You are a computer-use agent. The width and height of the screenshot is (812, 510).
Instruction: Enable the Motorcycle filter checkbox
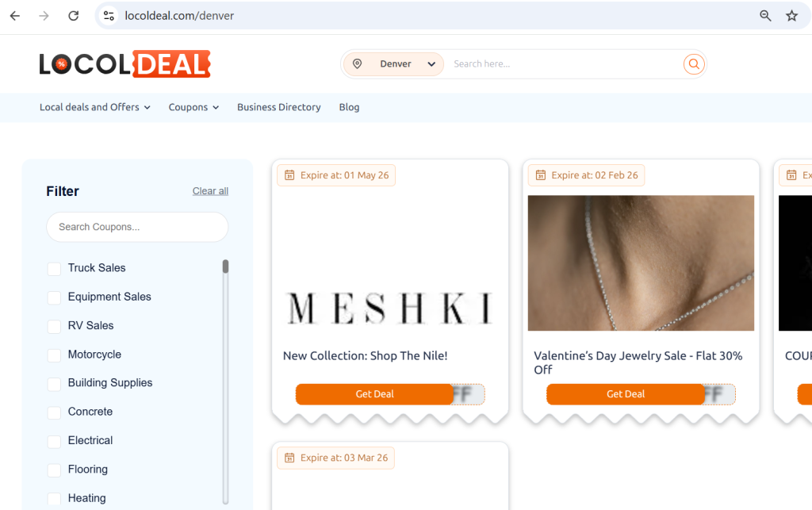(54, 355)
